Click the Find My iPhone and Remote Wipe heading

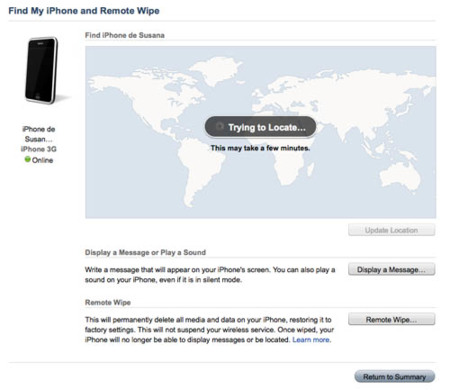(x=84, y=11)
